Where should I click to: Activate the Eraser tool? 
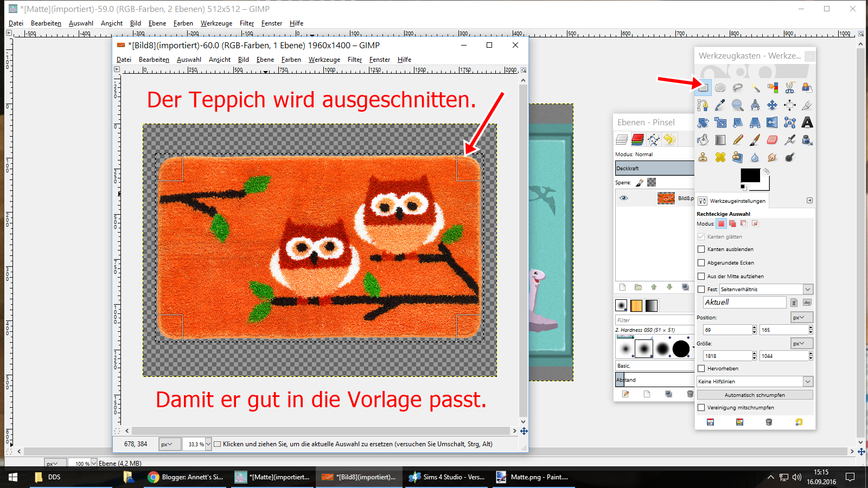pyautogui.click(x=773, y=140)
